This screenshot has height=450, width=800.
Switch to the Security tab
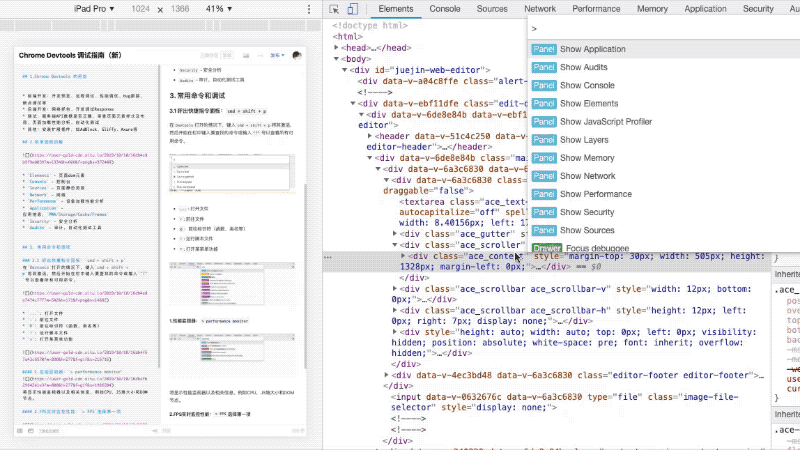pyautogui.click(x=758, y=9)
